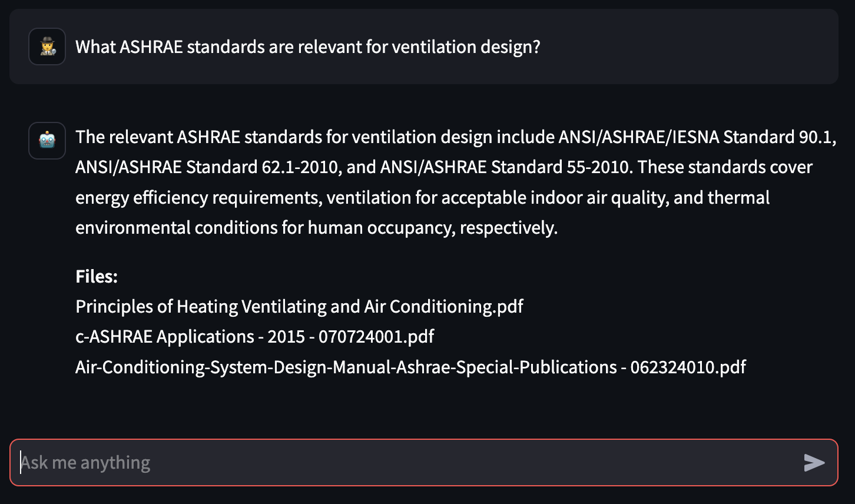Click 'c-ASHRAE Applications - 2015 - 070724001.pdf'
855x504 pixels.
point(254,337)
